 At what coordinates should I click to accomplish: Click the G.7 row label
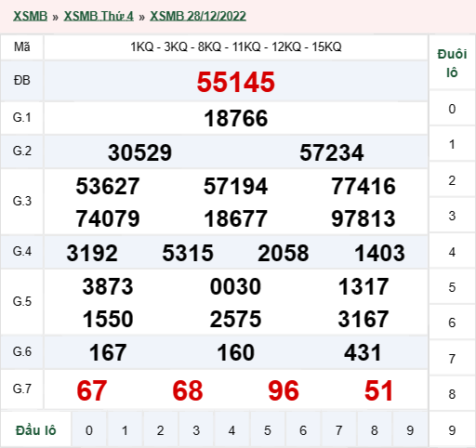pos(22,389)
